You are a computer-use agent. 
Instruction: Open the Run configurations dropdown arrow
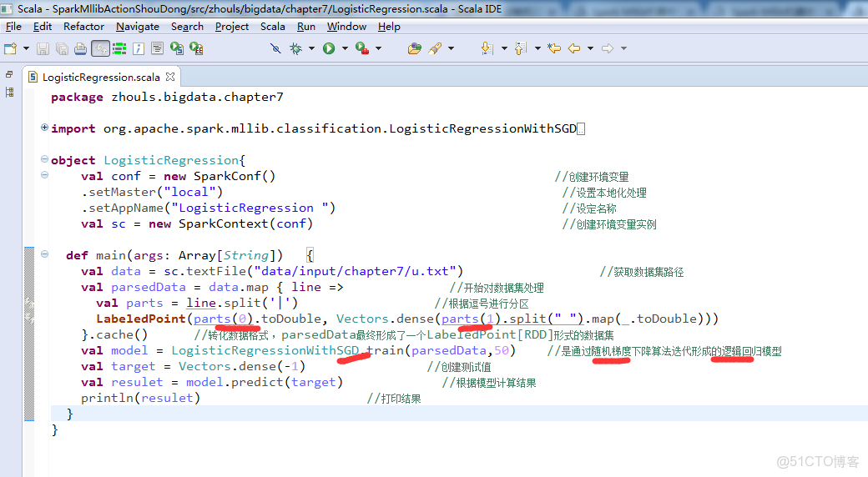pos(345,48)
